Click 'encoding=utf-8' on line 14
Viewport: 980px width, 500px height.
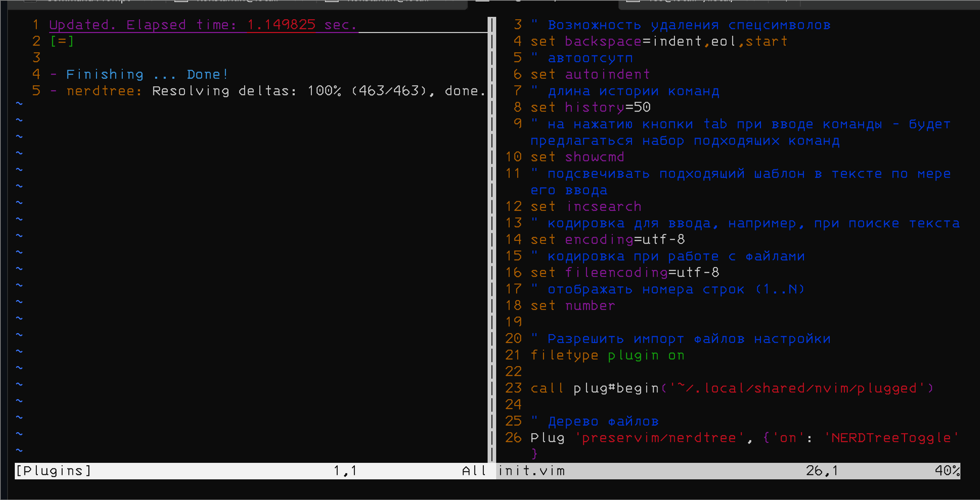625,240
